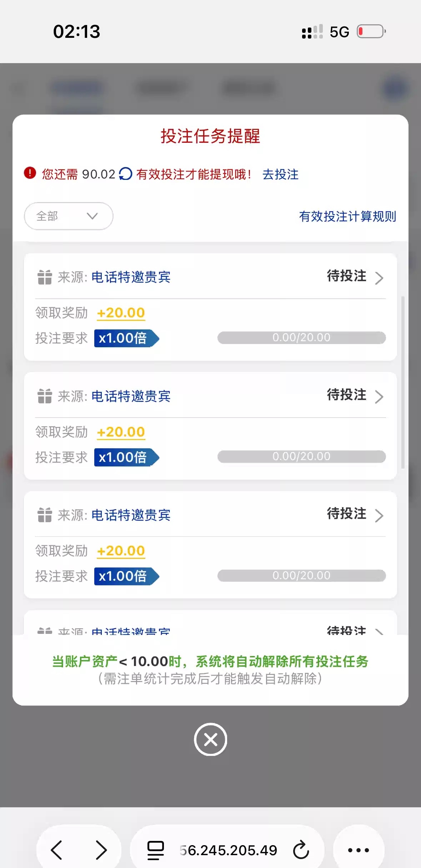Tap the 去投注 link
This screenshot has height=868, width=421.
[x=280, y=175]
